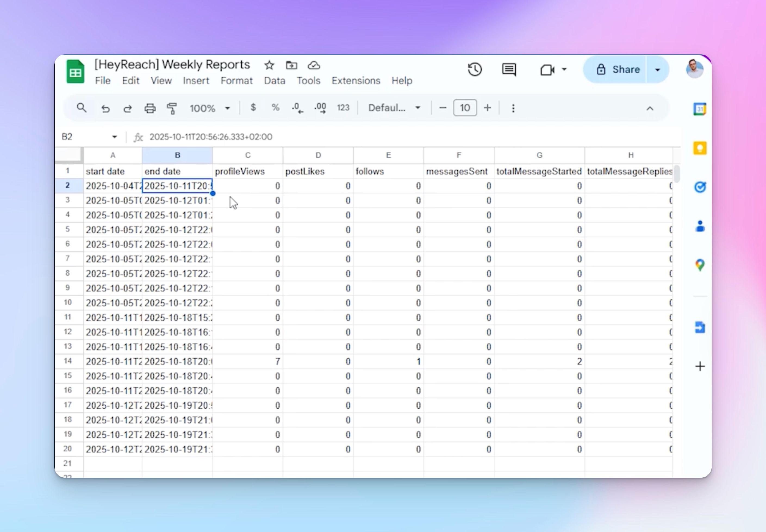
Task: Increase font size with plus button
Action: 487,108
